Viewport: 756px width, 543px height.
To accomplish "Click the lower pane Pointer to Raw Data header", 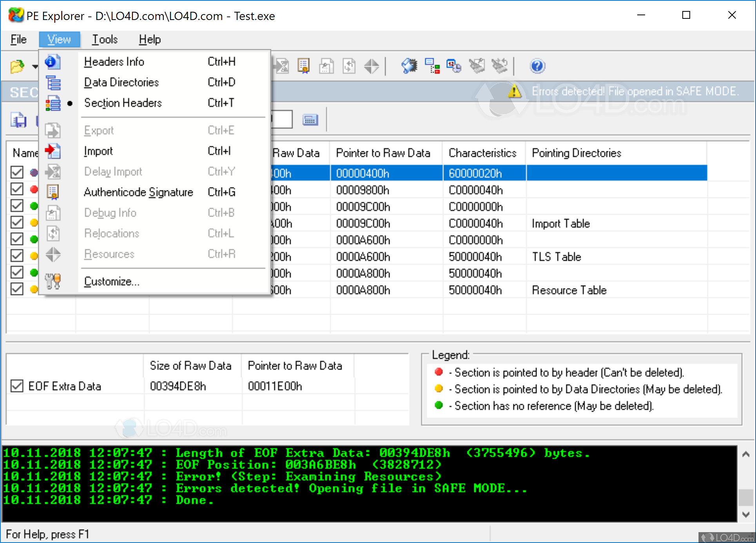I will point(298,365).
